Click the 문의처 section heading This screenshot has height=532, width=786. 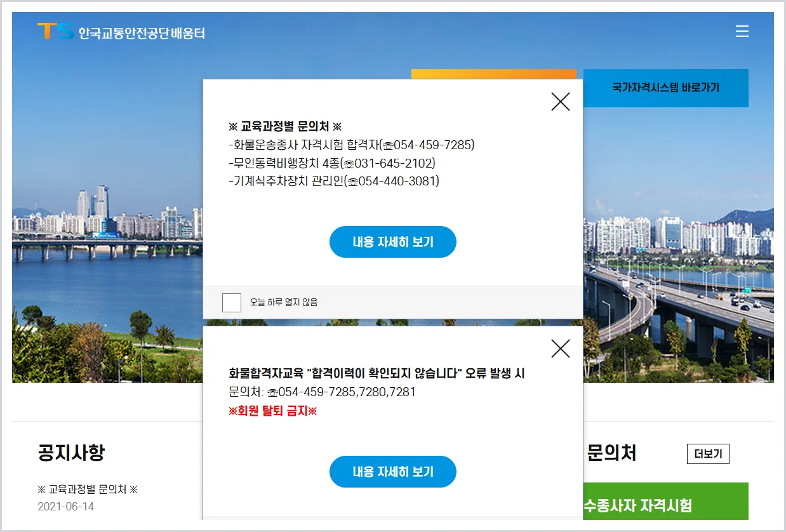click(x=611, y=453)
